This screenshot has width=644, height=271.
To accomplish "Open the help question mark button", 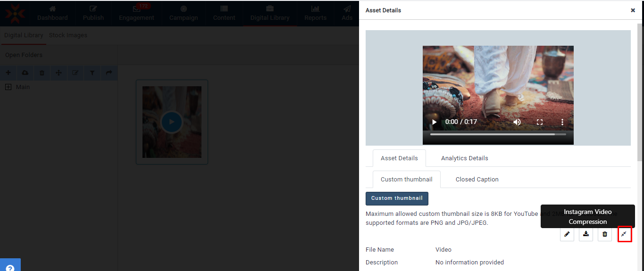I will (x=10, y=267).
